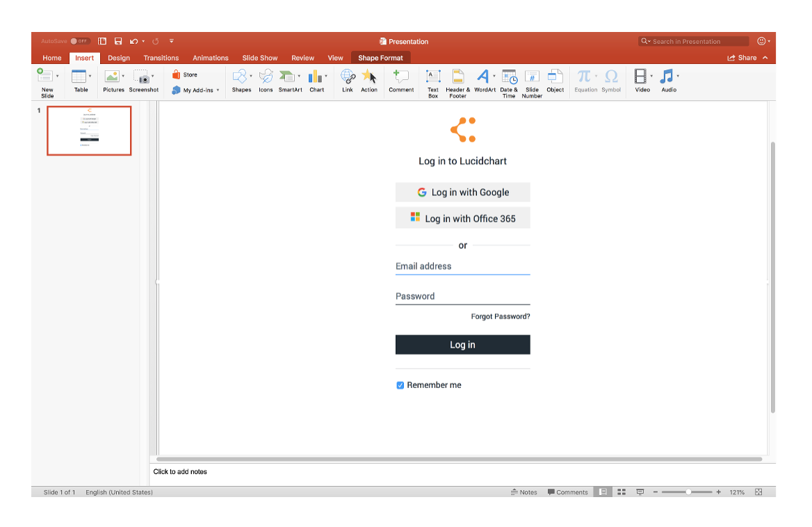Select the Text Box tool

pyautogui.click(x=433, y=76)
